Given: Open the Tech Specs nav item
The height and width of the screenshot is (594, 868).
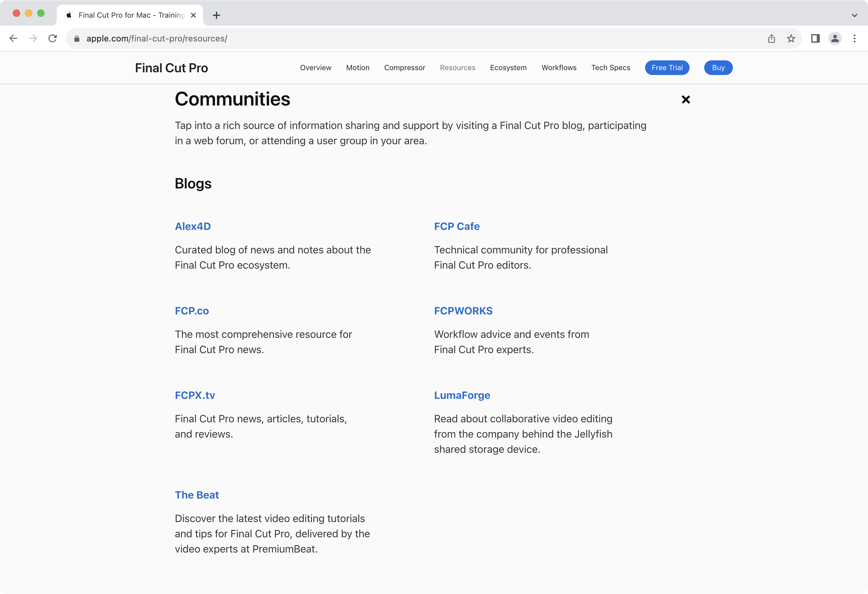Looking at the screenshot, I should tap(610, 68).
